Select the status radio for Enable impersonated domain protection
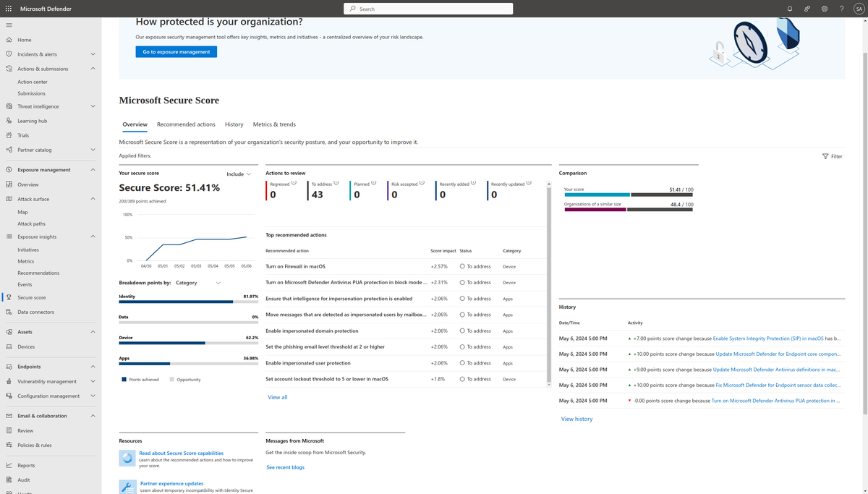Screen dimensions: 868x494 pyautogui.click(x=461, y=331)
